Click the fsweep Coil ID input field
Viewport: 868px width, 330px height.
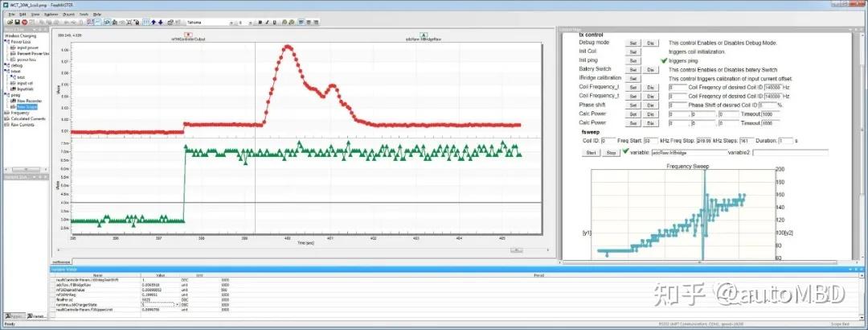(608, 141)
